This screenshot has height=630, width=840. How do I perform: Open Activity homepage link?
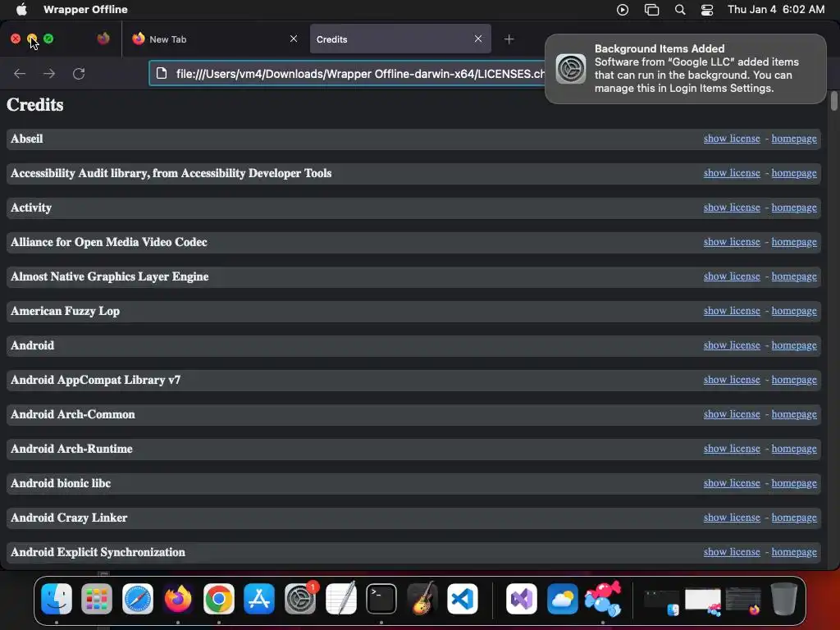[x=794, y=207]
